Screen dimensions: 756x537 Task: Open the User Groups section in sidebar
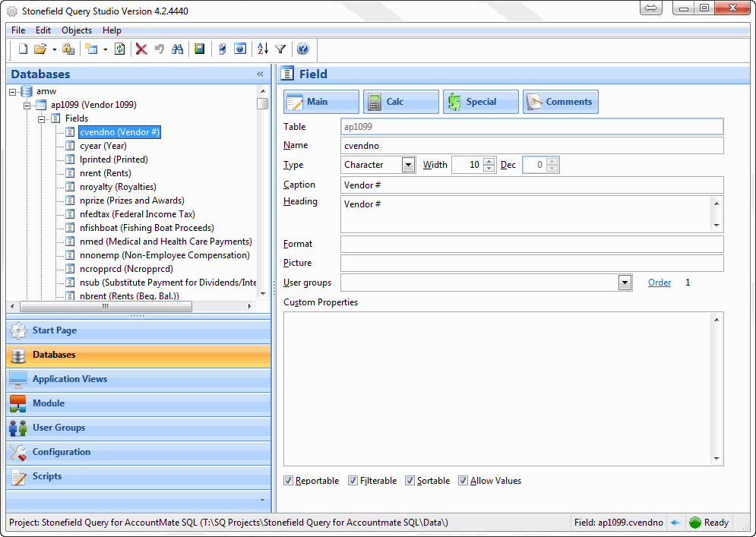138,428
